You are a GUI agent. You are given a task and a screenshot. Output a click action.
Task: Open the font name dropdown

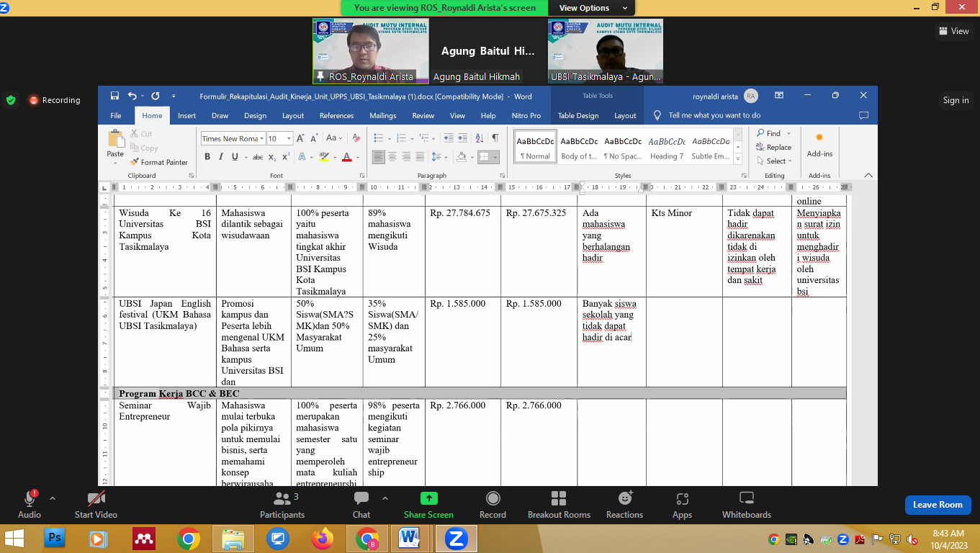[x=261, y=138]
